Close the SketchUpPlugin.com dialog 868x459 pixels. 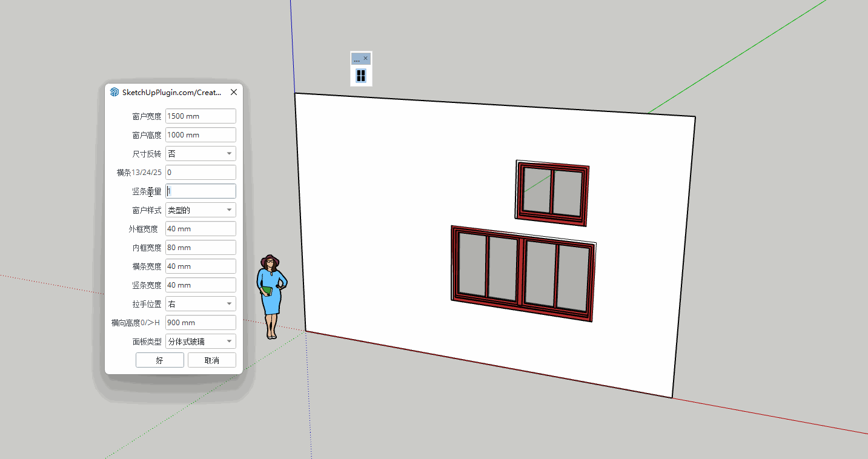pos(234,93)
